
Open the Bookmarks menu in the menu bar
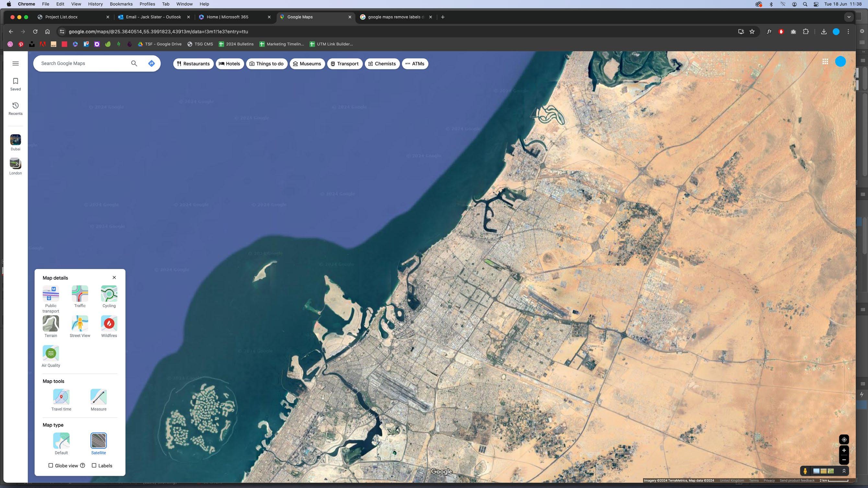(121, 4)
